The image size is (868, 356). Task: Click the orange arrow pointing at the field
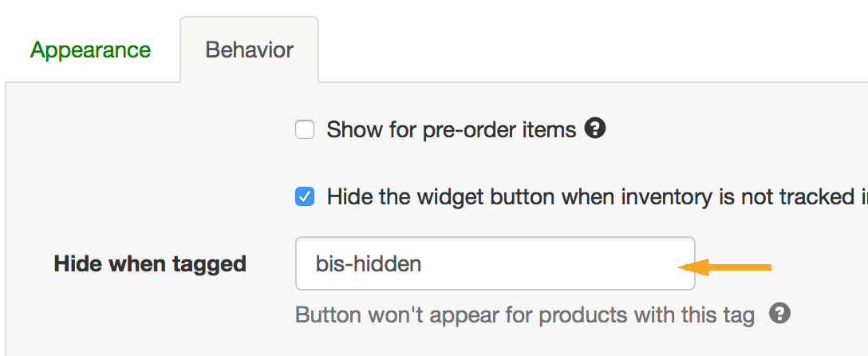pos(724,267)
